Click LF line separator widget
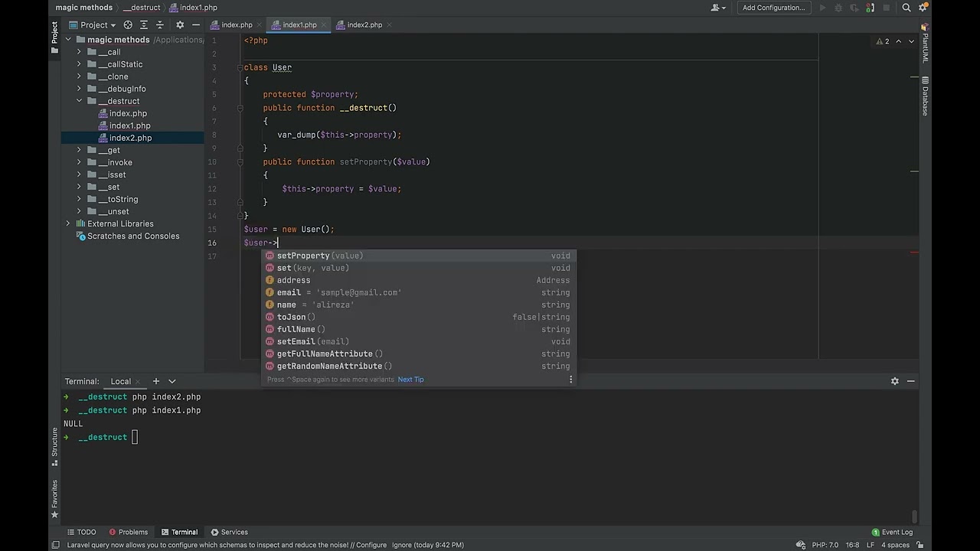The width and height of the screenshot is (980, 551). click(871, 545)
